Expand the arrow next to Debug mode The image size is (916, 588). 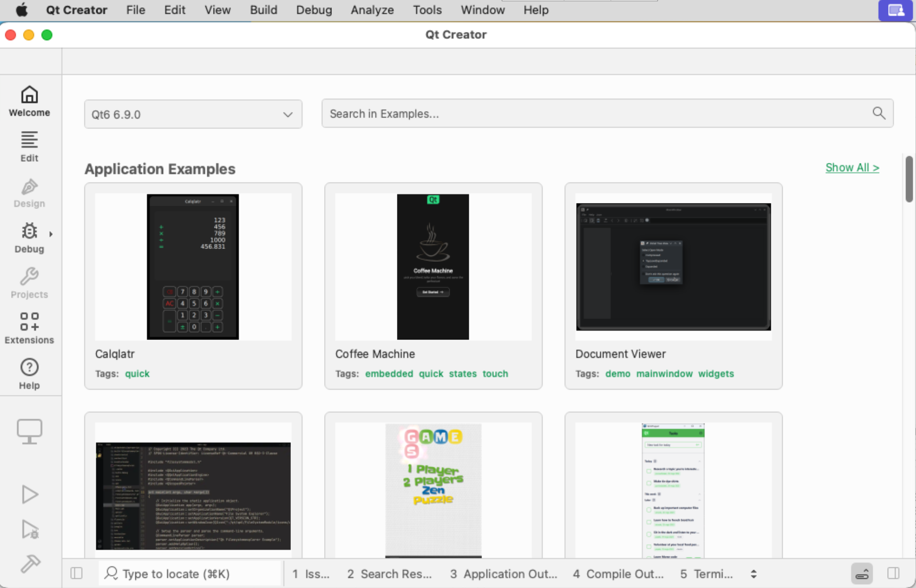[51, 234]
